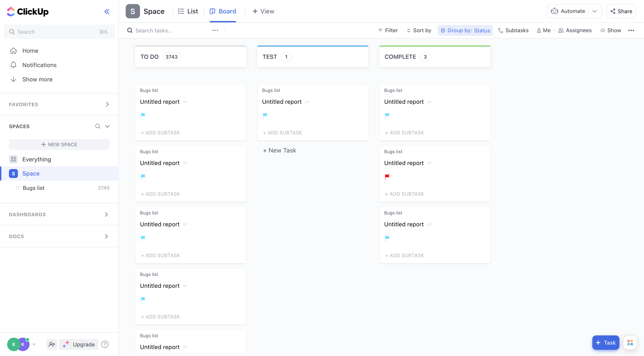
Task: Open the quick action apps grid icon
Action: coord(630,343)
